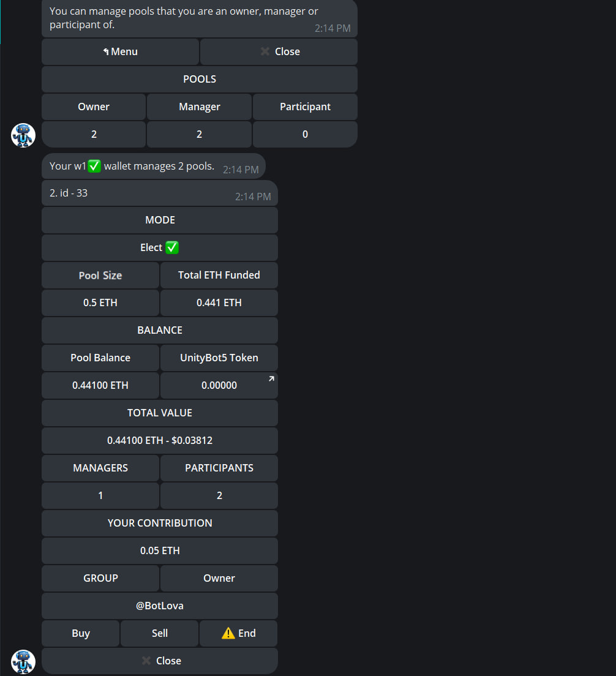
Task: Open the @BotLova owner button
Action: click(x=160, y=607)
